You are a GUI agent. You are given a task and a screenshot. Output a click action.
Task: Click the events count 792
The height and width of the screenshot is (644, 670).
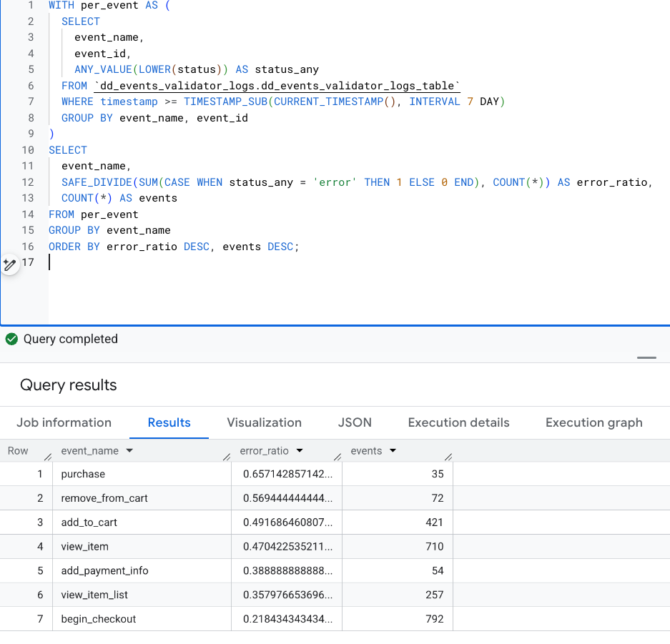pos(435,619)
